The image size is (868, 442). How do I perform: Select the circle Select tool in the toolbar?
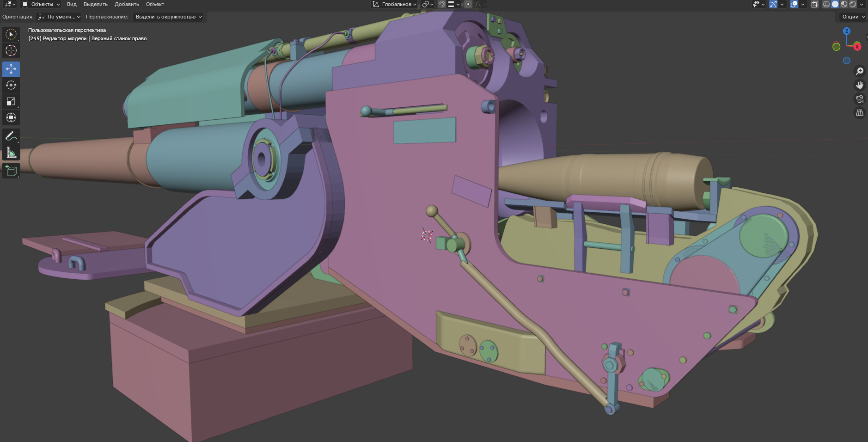click(11, 34)
